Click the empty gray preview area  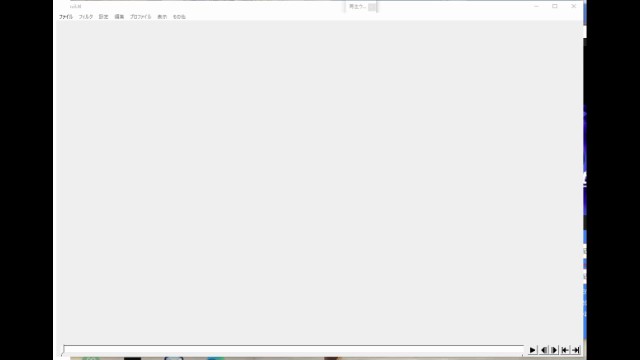point(318,182)
